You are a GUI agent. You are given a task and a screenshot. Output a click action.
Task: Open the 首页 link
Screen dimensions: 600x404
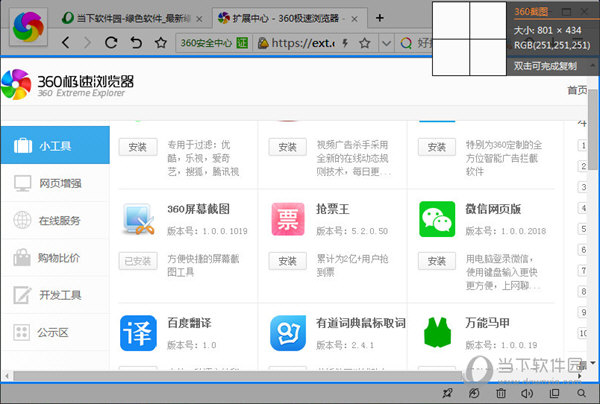pos(577,90)
